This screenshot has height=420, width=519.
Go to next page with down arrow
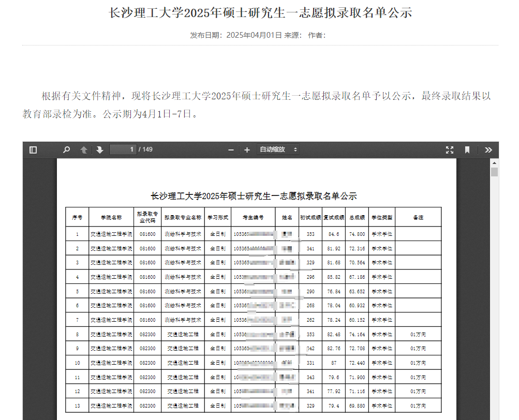pos(100,150)
